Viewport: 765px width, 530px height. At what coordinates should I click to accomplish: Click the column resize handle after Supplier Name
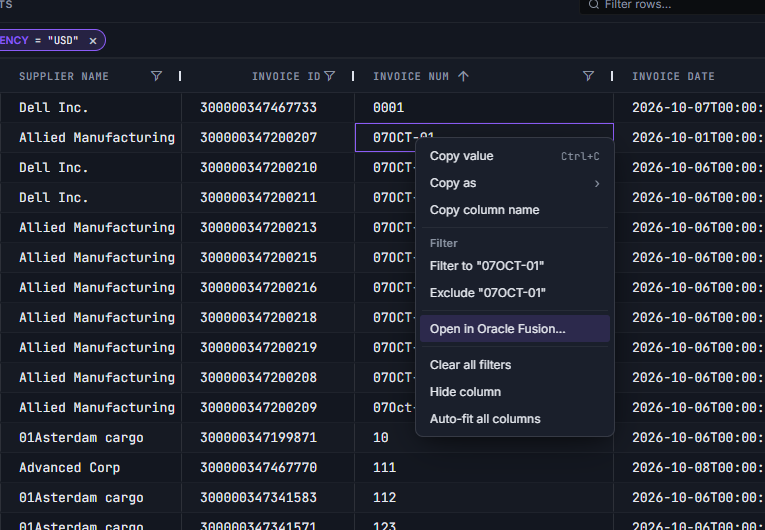pyautogui.click(x=180, y=76)
